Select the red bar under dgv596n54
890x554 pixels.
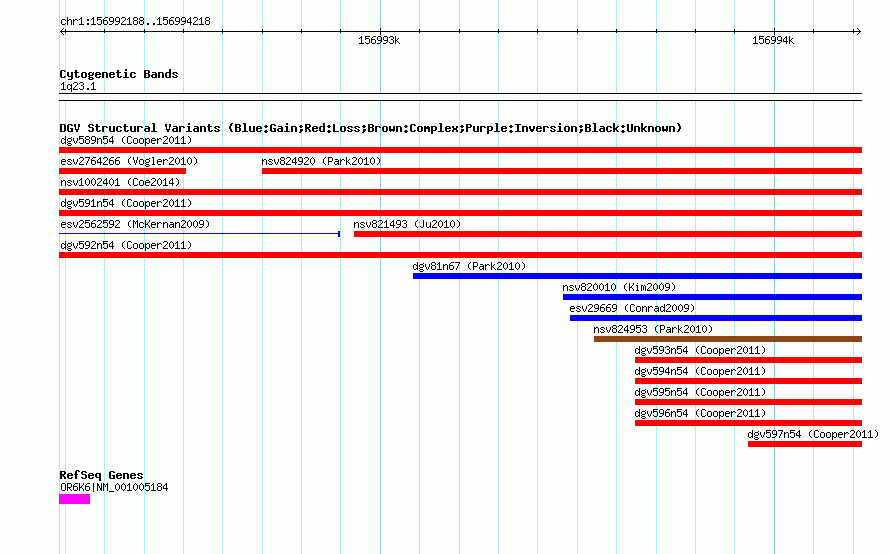[x=748, y=423]
